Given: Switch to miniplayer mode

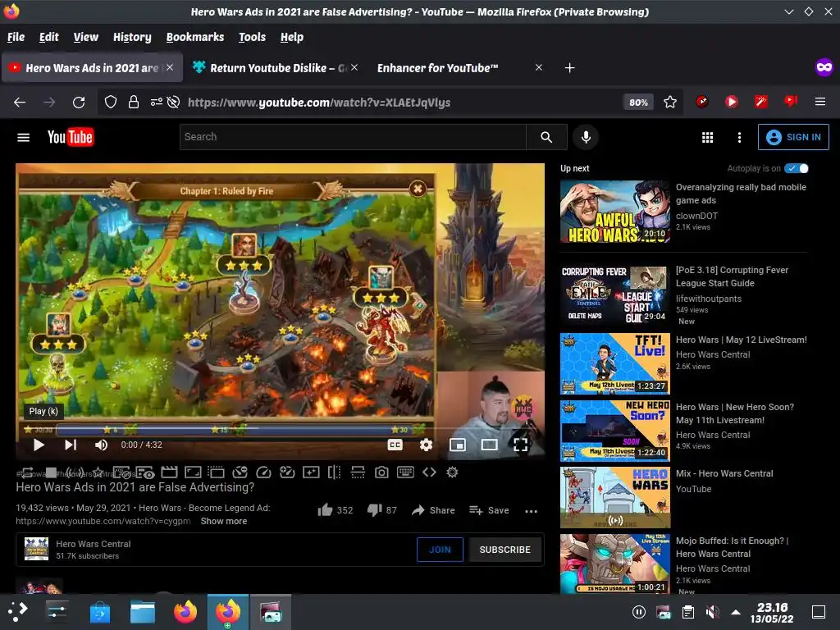Looking at the screenshot, I should [x=458, y=445].
